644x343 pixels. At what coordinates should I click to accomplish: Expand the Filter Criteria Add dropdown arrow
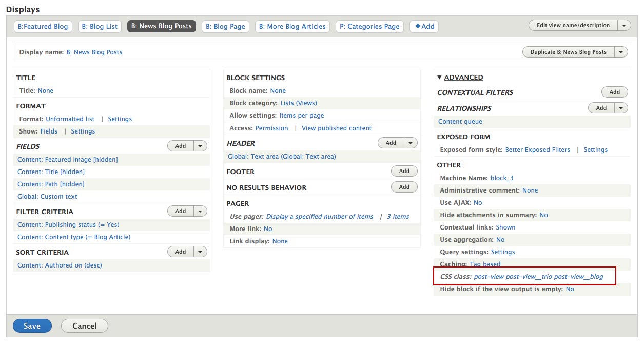[200, 211]
